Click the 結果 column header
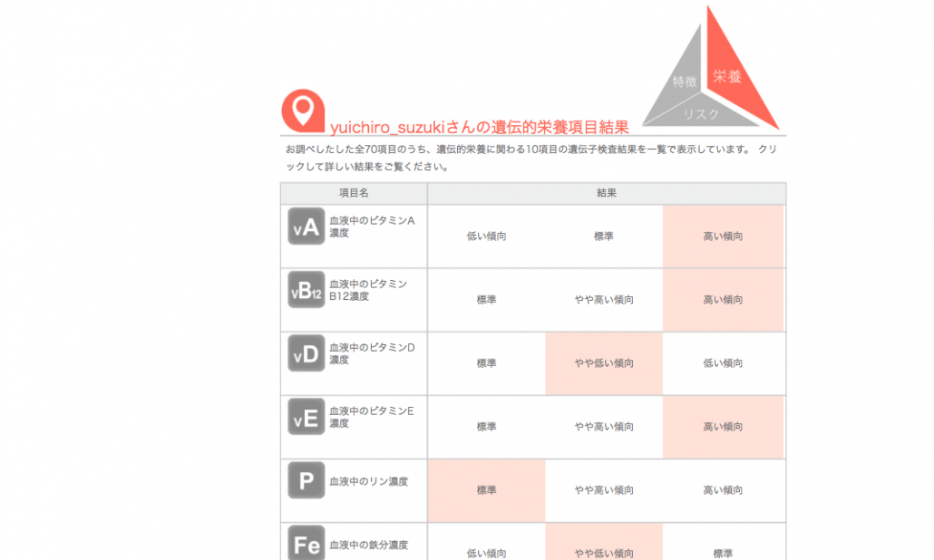 click(606, 194)
